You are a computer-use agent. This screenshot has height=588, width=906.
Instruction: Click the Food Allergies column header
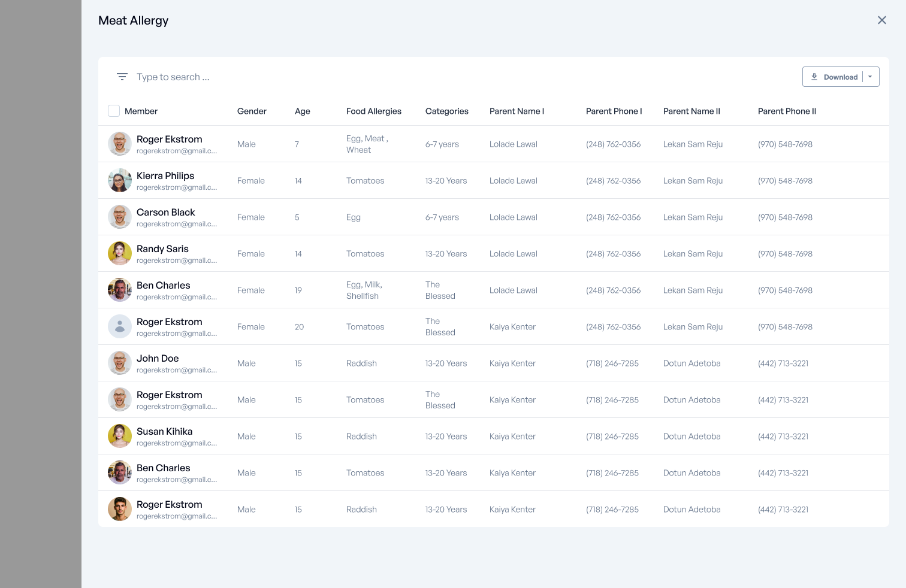[x=373, y=111]
